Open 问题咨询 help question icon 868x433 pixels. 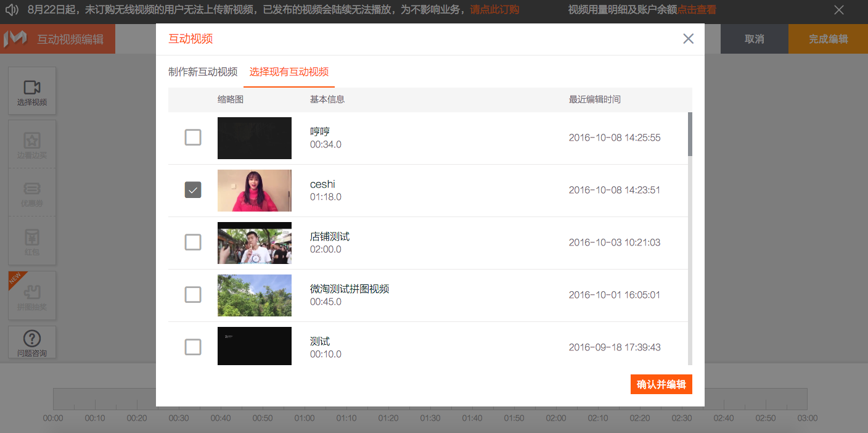click(32, 339)
